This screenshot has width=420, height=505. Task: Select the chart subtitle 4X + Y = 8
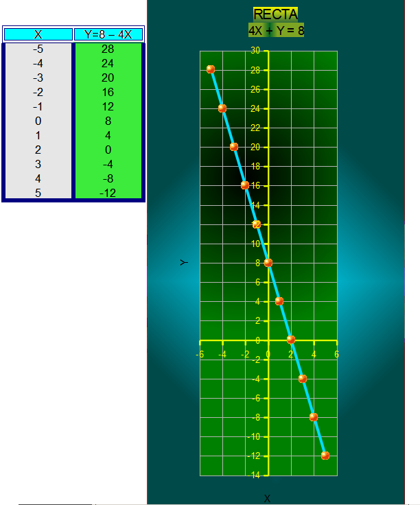[x=276, y=31]
